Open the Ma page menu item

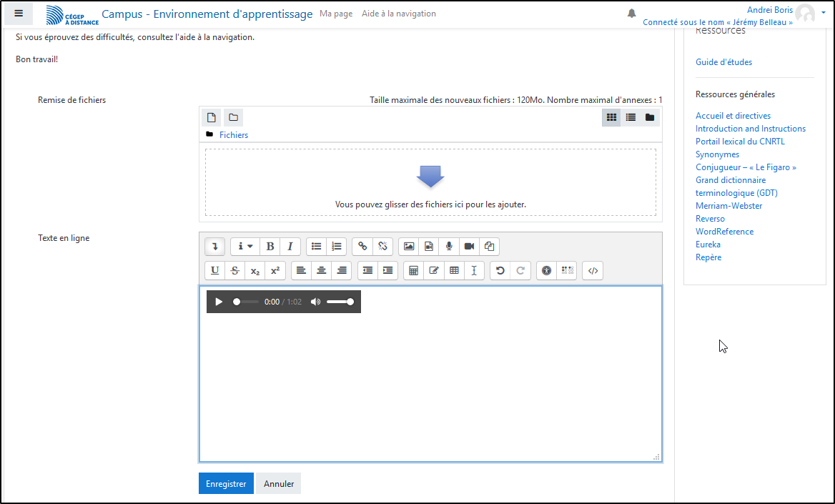336,14
